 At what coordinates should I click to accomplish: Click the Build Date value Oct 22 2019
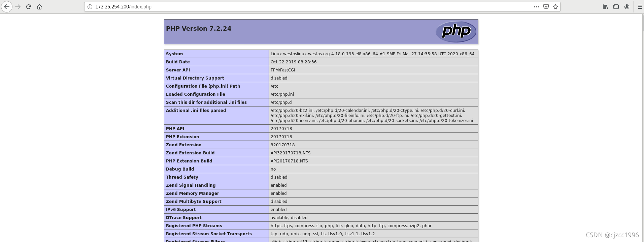[x=294, y=62]
